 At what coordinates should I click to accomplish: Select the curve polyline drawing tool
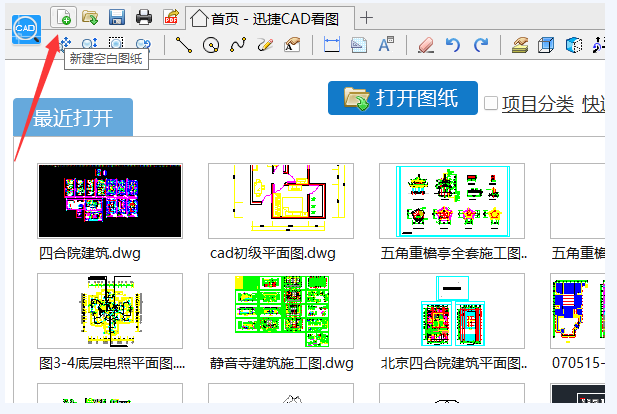click(x=238, y=45)
